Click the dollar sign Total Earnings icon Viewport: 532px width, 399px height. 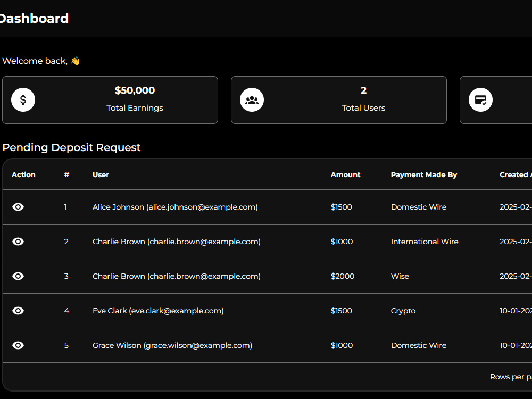pos(23,100)
